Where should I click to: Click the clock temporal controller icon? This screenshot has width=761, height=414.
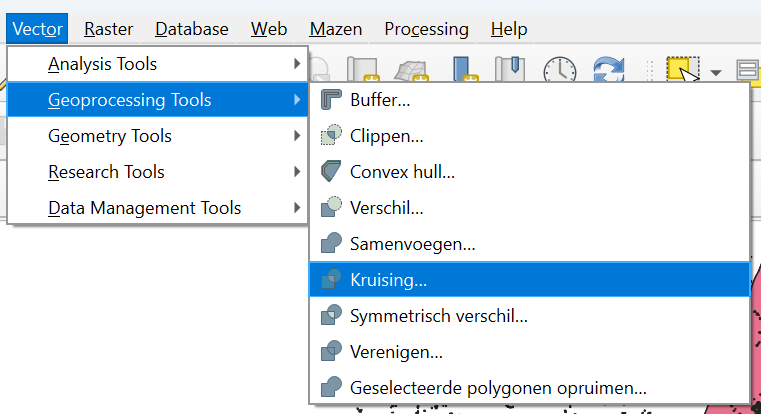click(x=559, y=70)
